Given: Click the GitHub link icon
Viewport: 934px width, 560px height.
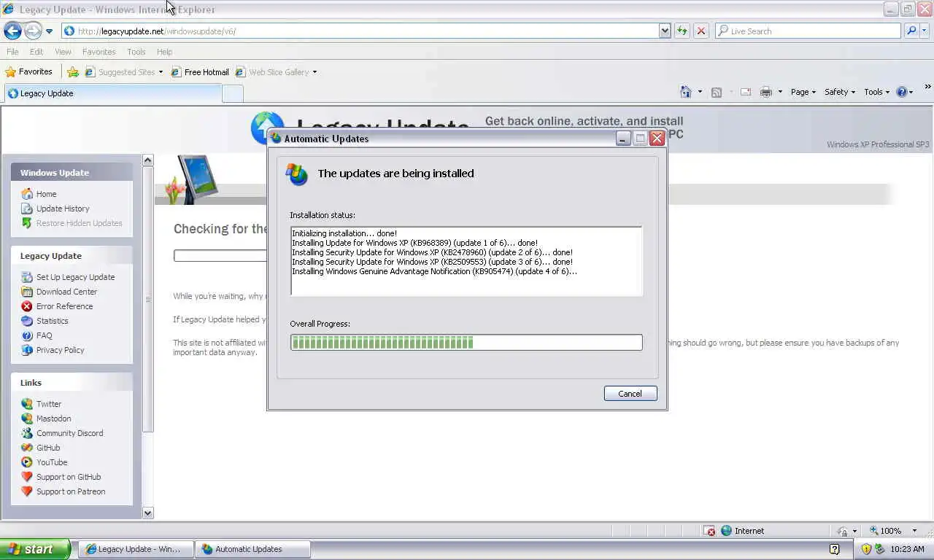Looking at the screenshot, I should pos(27,448).
